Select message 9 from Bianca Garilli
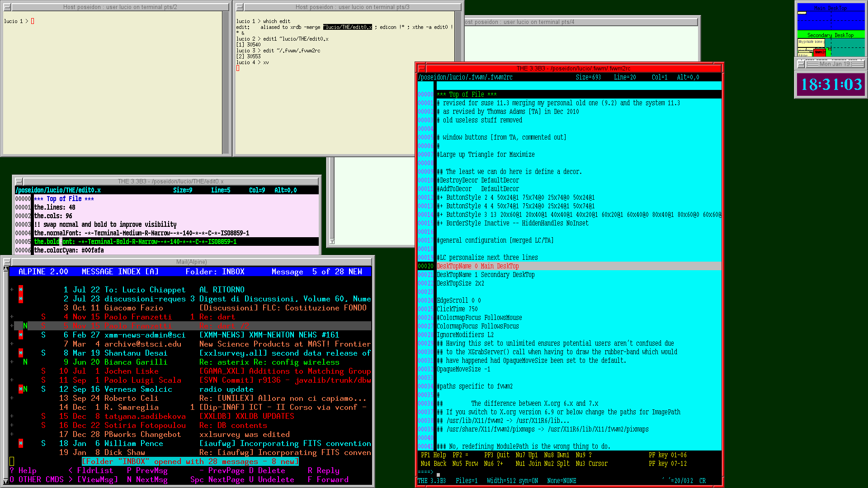The image size is (868, 488). pos(190,362)
